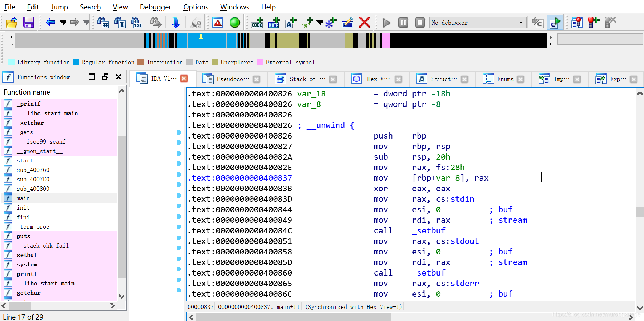The width and height of the screenshot is (644, 321).
Task: Open back-navigation history dropdown arrow
Action: coord(63,23)
